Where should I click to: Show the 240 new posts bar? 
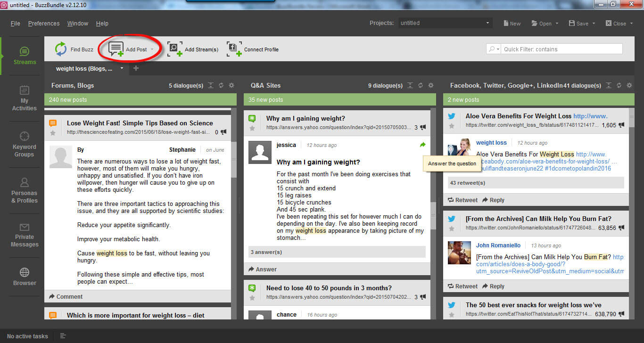coord(140,99)
